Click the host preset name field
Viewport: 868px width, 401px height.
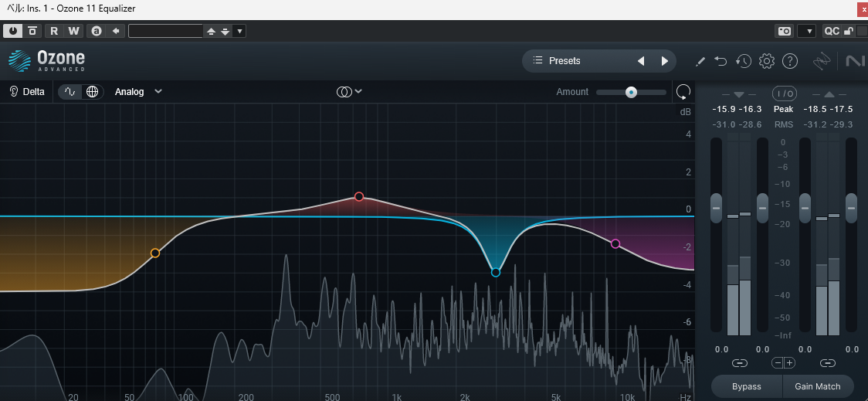click(165, 31)
